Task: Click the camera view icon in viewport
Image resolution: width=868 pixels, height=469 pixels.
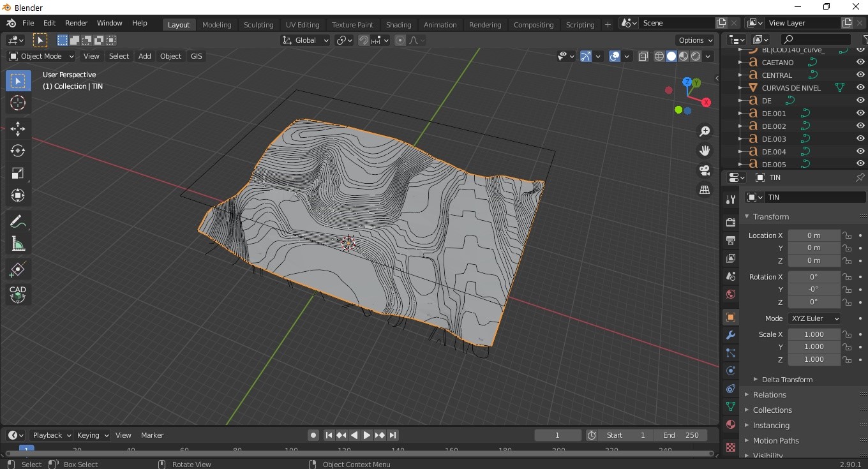Action: click(705, 170)
